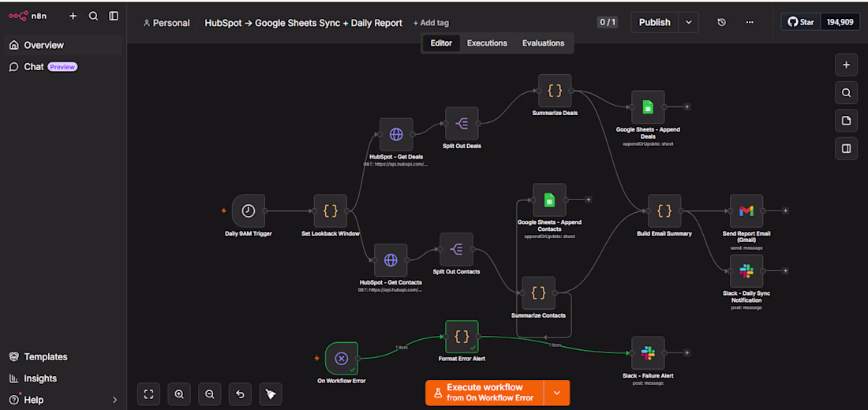Click Execute workflow button
The height and width of the screenshot is (410, 868).
click(x=485, y=393)
